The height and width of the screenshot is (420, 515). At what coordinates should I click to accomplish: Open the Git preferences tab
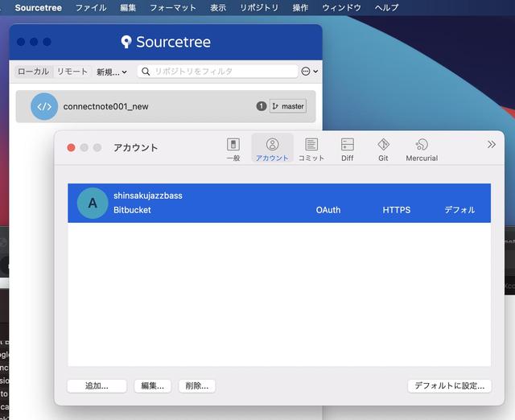click(x=383, y=150)
